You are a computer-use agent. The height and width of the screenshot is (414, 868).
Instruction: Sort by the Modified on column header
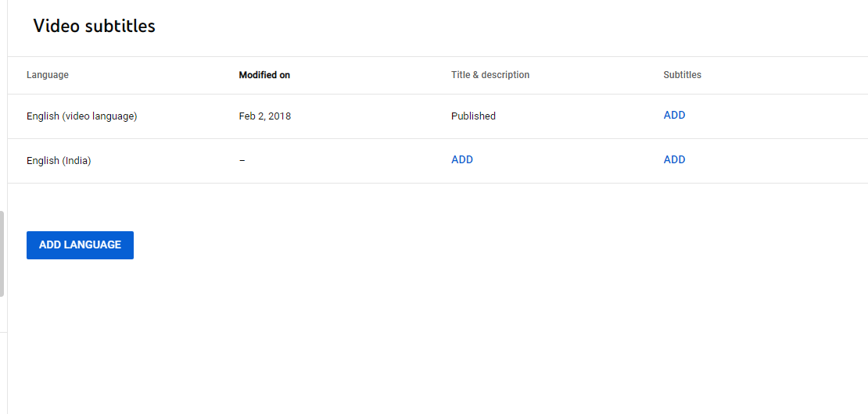point(264,75)
